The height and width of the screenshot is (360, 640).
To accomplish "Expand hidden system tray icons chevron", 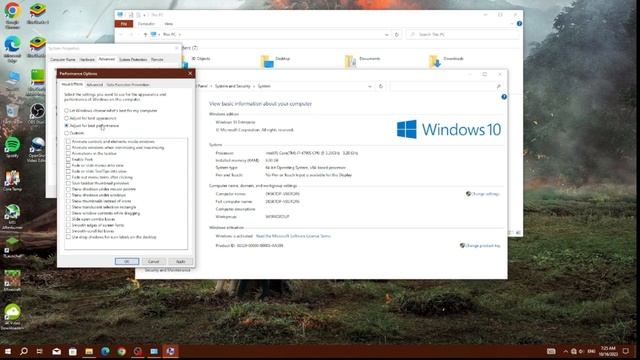I will click(565, 351).
